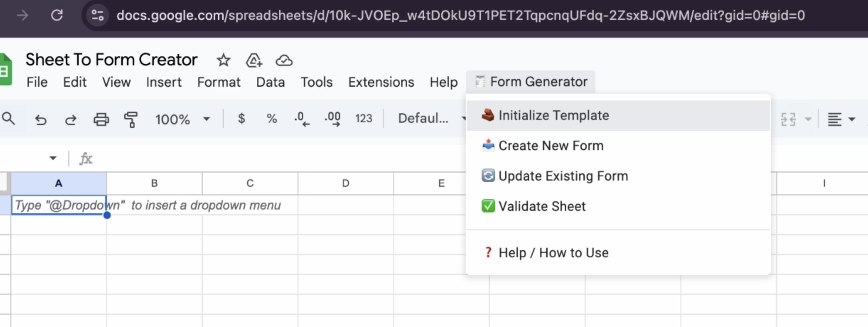Open Help / How to Use

[x=618, y=253]
